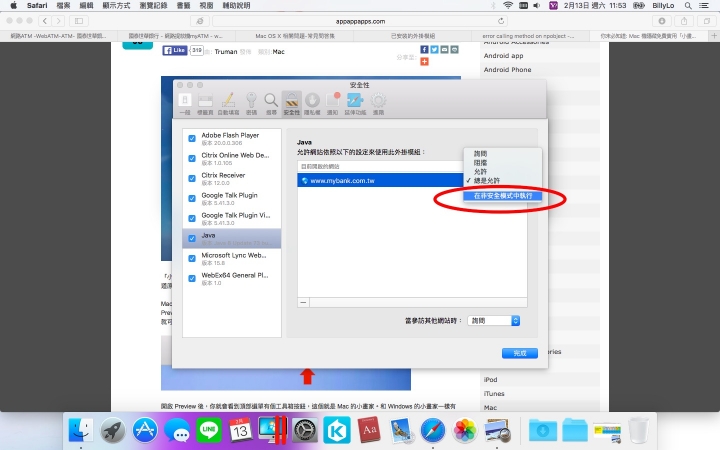Screen dimensions: 720x450
Task: Choose 允許 (Allow) in the popup menu
Action: point(502,171)
